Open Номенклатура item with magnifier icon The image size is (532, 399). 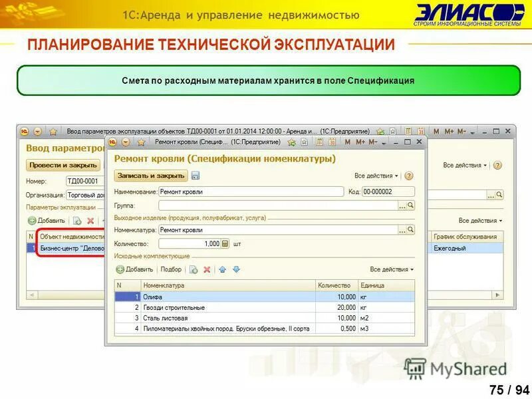coord(410,229)
